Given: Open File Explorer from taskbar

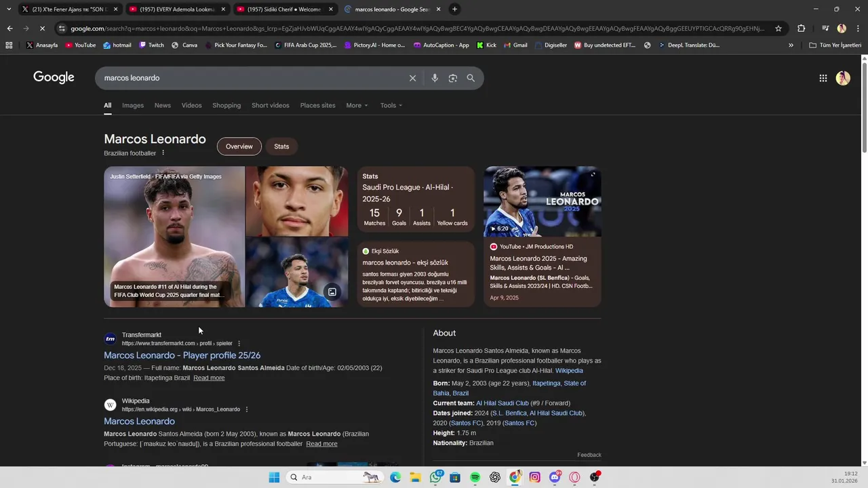Looking at the screenshot, I should coord(415,477).
